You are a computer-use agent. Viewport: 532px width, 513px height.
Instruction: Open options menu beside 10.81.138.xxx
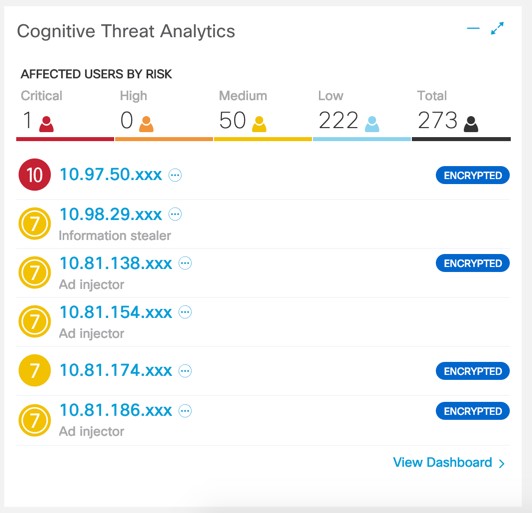click(x=185, y=263)
